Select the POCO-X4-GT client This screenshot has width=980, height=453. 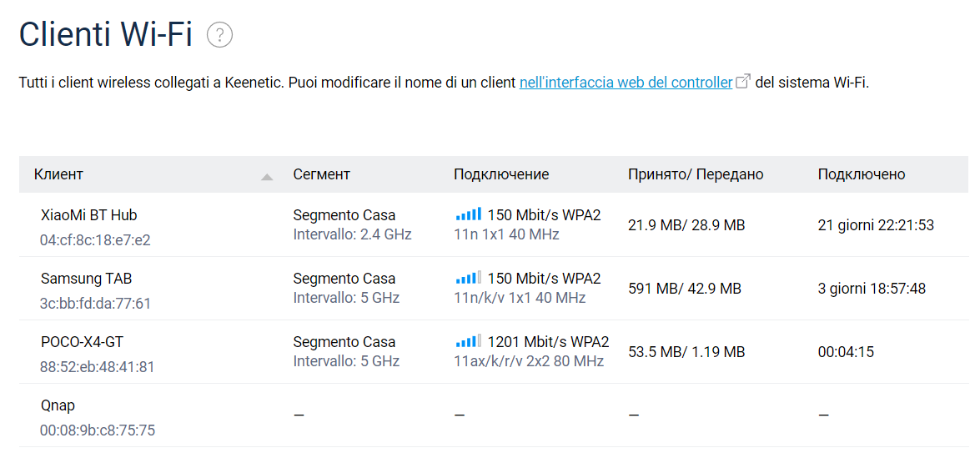point(82,341)
